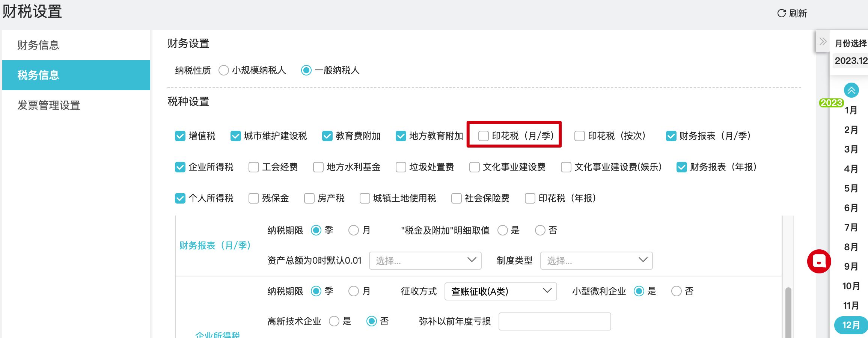Screen dimensions: 868x338
Task: Select 是 for 高新技术企业
Action: click(x=334, y=321)
